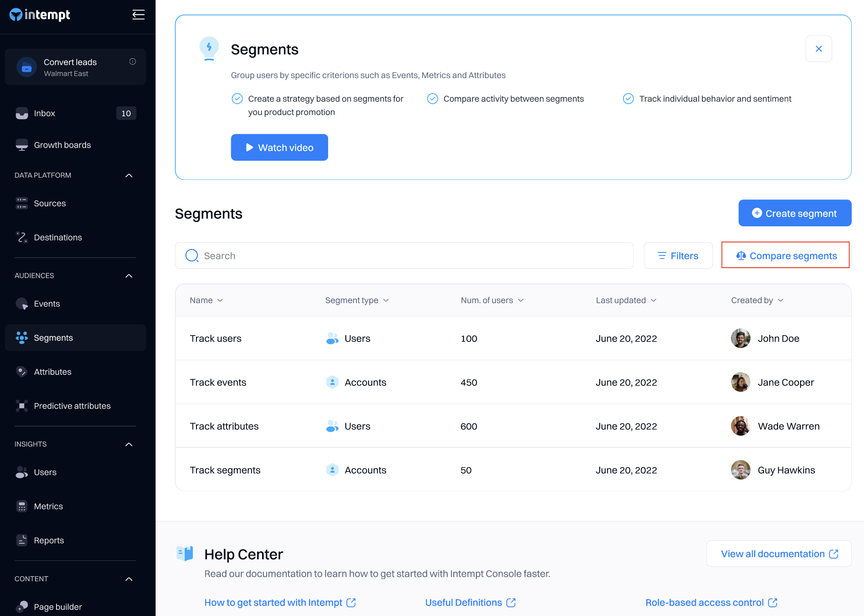Click the Create segment button
Viewport: 864px width, 616px height.
point(794,213)
